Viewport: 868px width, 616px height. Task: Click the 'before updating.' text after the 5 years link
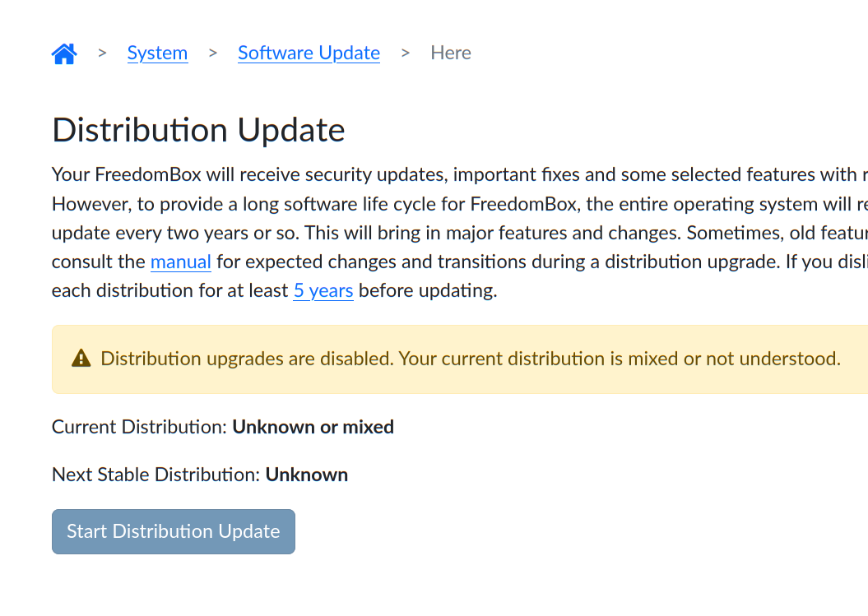[x=428, y=291]
